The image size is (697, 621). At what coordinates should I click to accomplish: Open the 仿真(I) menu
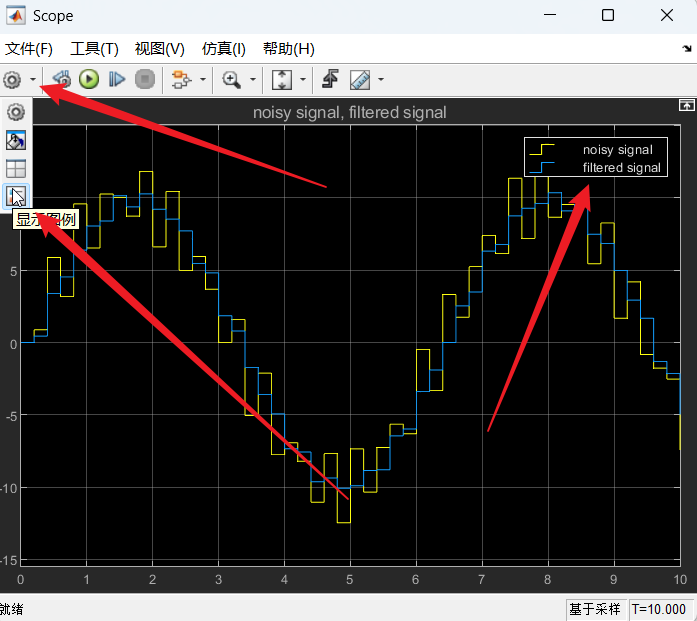pyautogui.click(x=223, y=48)
